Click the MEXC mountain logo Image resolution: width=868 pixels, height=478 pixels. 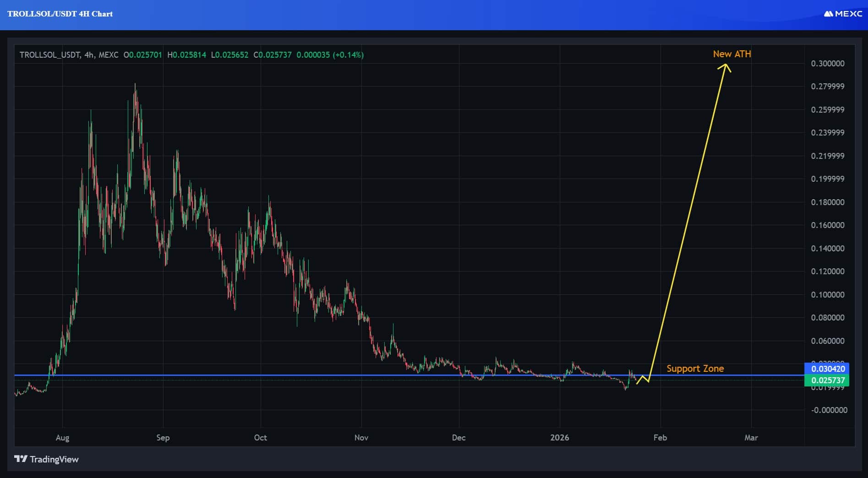click(x=829, y=14)
